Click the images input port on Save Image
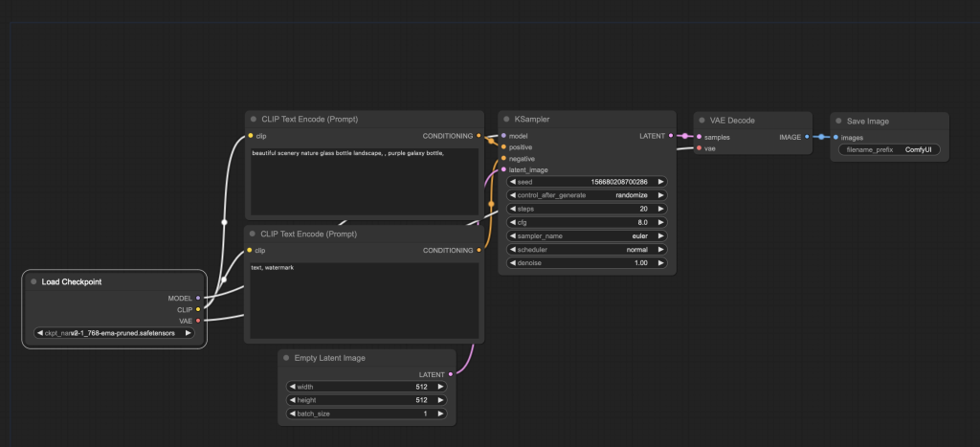Screen dimensions: 980x447 (835, 137)
